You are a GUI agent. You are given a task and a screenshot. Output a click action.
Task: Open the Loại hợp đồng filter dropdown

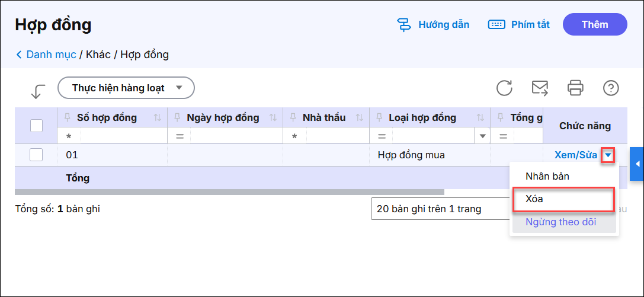[x=483, y=136]
